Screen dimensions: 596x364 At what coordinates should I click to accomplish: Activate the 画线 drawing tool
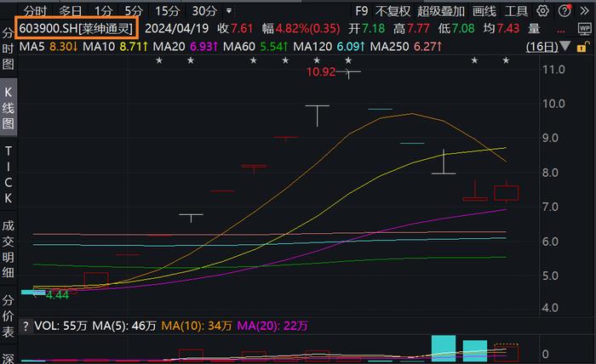[x=484, y=11]
